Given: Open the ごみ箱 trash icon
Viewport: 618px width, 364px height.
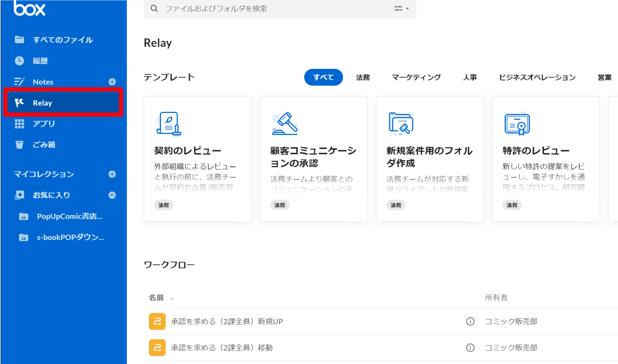Looking at the screenshot, I should [20, 145].
